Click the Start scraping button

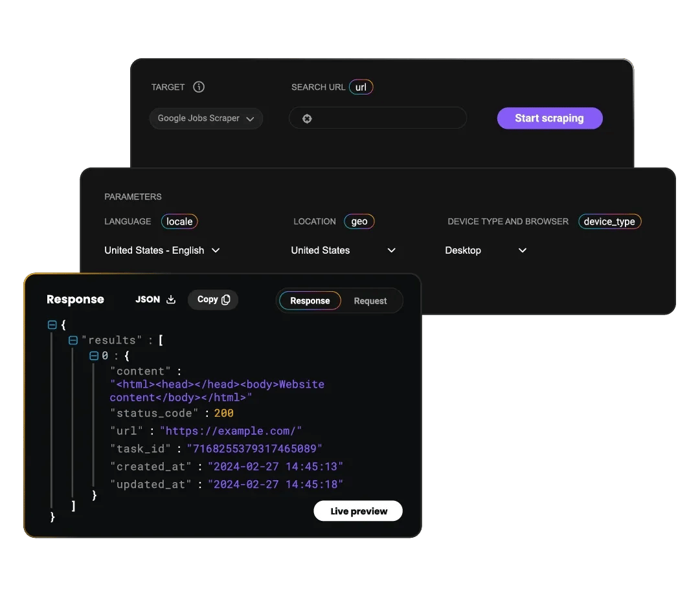point(550,118)
